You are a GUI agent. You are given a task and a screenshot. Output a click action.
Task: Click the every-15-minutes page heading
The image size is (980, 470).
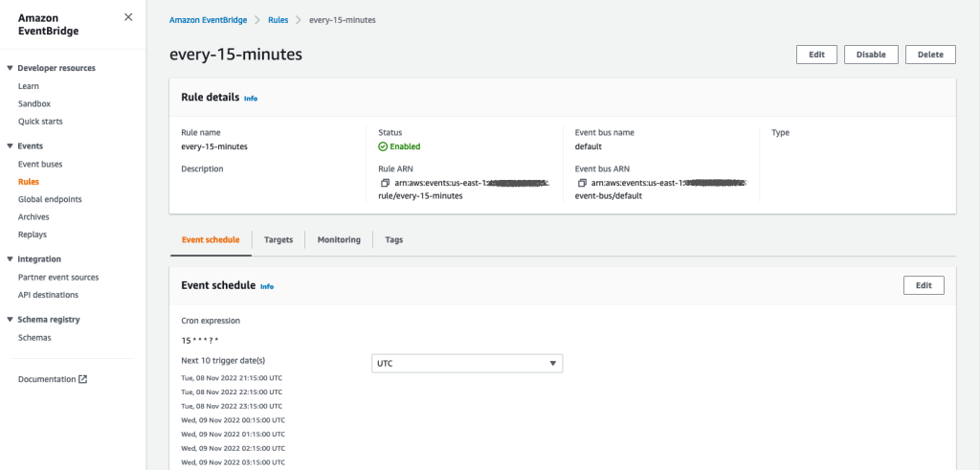(235, 55)
